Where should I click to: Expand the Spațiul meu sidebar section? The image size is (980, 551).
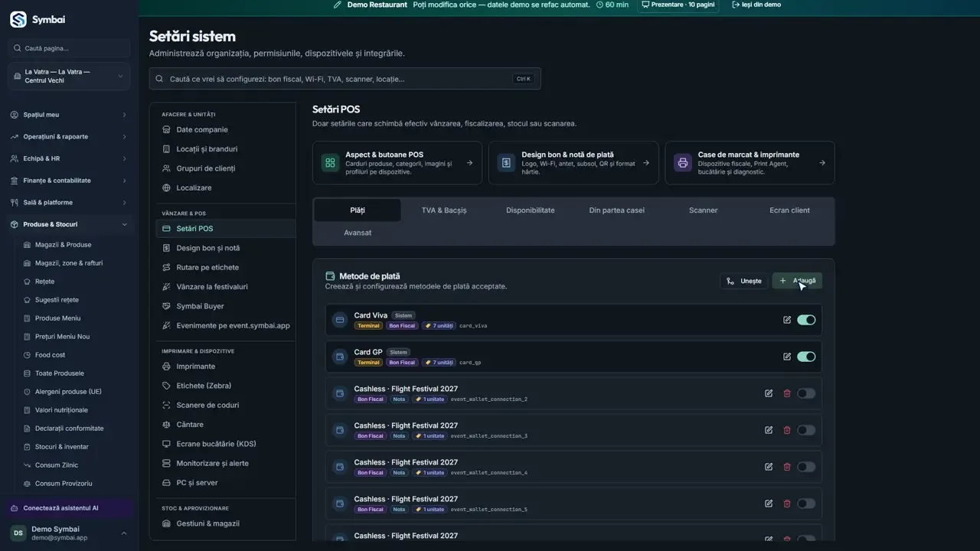tap(69, 115)
